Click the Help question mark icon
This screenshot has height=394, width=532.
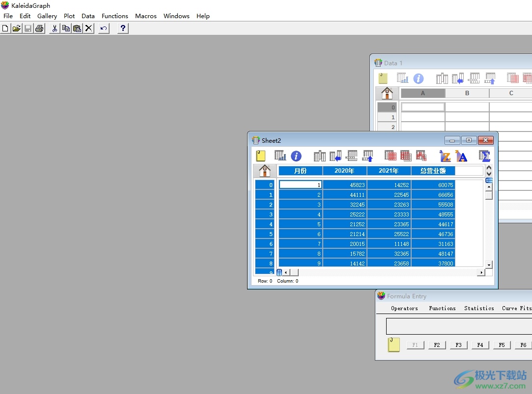coord(123,28)
